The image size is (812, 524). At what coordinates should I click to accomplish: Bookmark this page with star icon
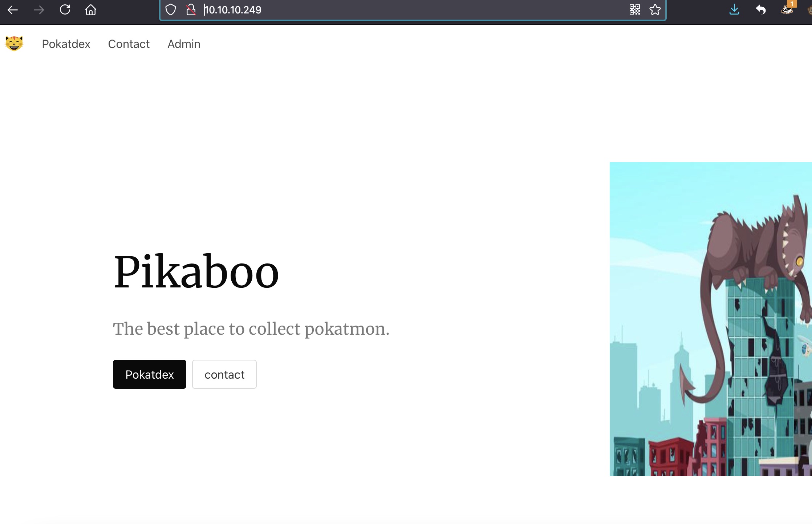tap(655, 10)
